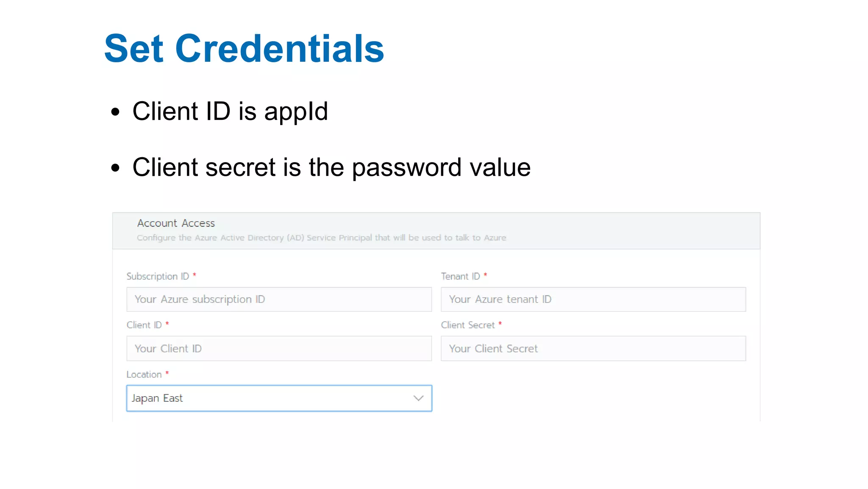Click the 'Client secret is the password value' line

point(331,167)
